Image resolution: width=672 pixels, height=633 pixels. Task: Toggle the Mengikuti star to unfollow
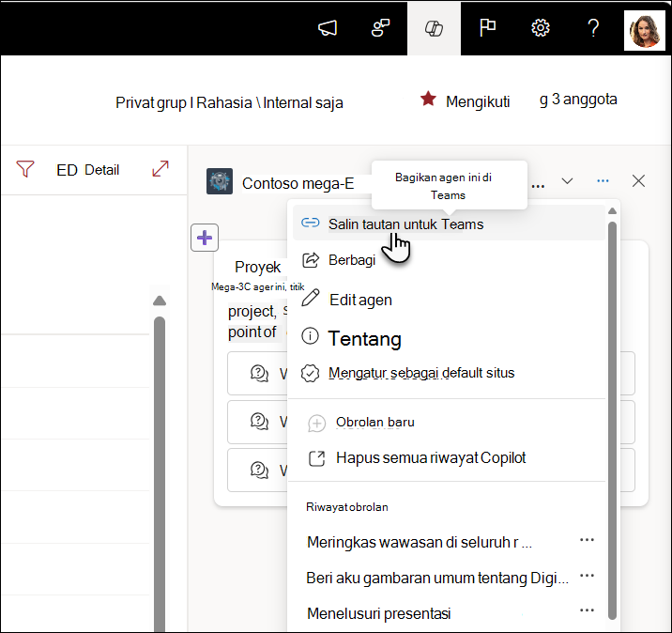(428, 99)
